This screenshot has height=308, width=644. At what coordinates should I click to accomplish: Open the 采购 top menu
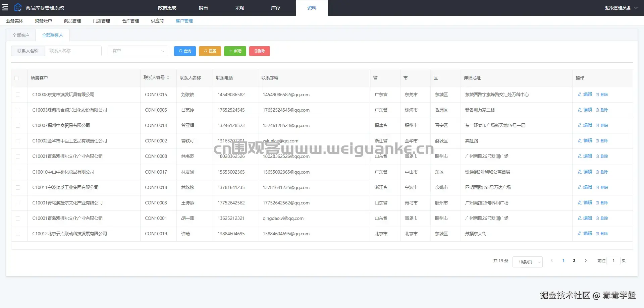[239, 8]
